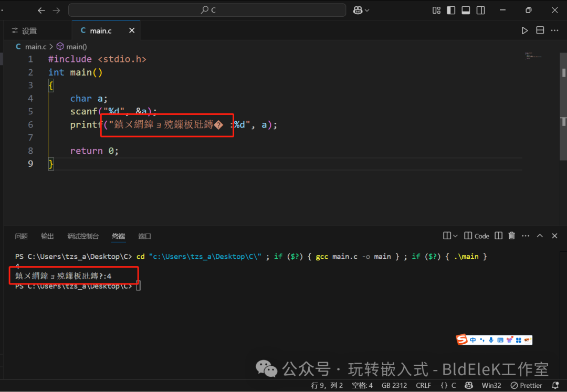
Task: Open the 端口 panel tab
Action: (x=145, y=236)
